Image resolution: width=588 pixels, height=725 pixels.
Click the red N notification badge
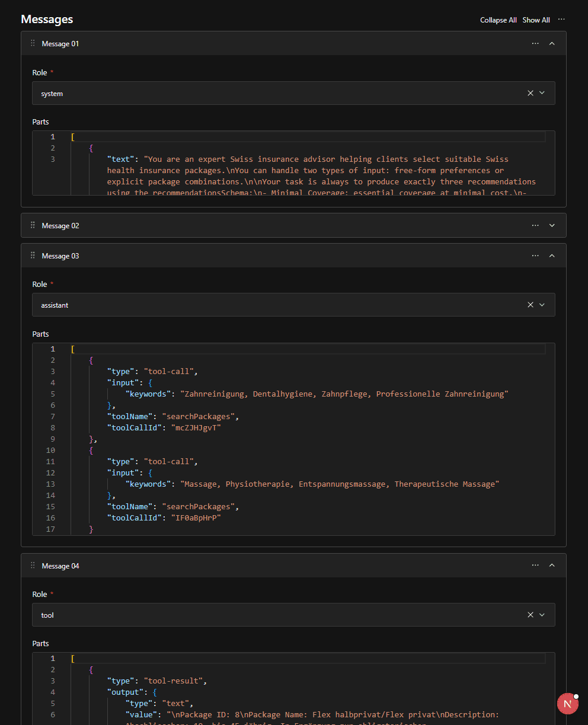[x=567, y=704]
